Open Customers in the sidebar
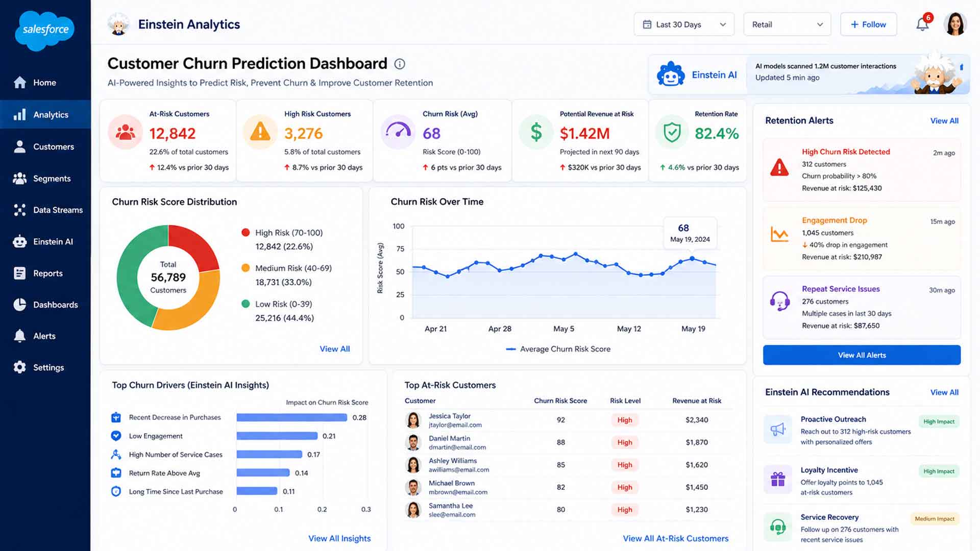 coord(45,147)
